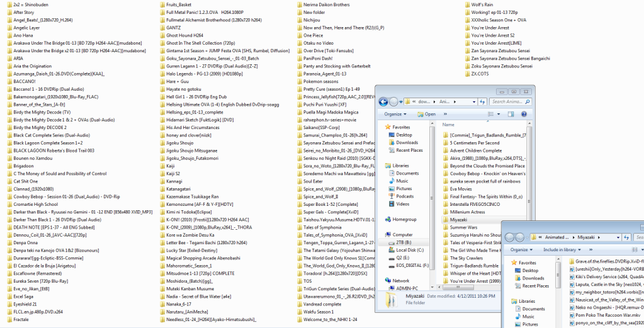Click the Open button in the Anime window toolbar
The image size is (644, 328).
click(427, 114)
